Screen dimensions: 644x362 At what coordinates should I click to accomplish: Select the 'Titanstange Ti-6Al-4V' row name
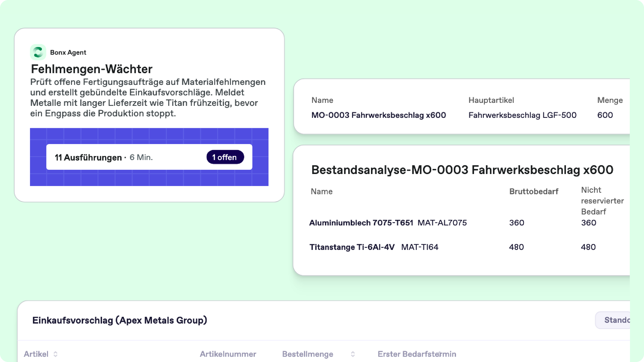click(x=352, y=247)
